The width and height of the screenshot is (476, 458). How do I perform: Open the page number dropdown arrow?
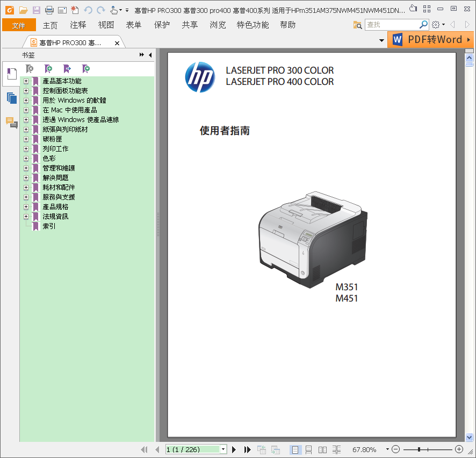click(223, 449)
